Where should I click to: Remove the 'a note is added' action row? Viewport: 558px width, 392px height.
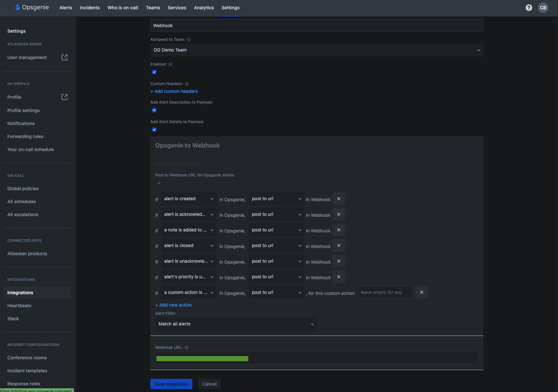338,230
